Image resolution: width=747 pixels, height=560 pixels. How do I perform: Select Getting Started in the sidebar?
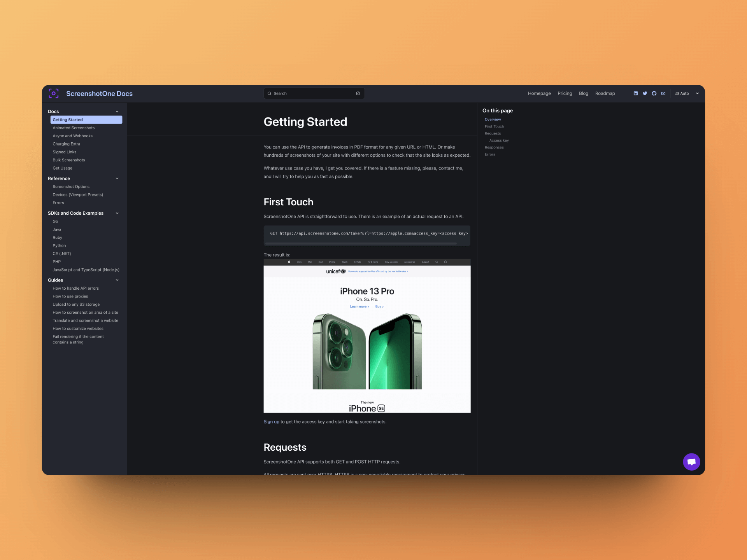68,119
